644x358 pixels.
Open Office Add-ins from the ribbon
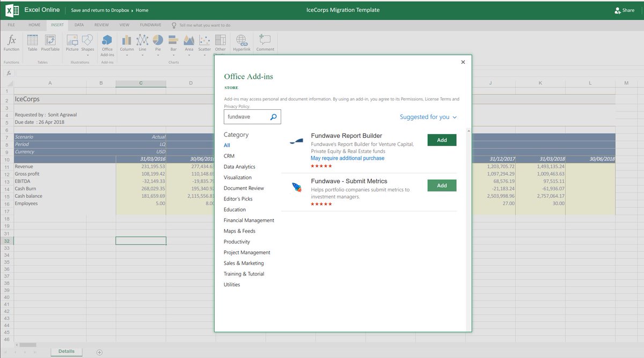107,46
